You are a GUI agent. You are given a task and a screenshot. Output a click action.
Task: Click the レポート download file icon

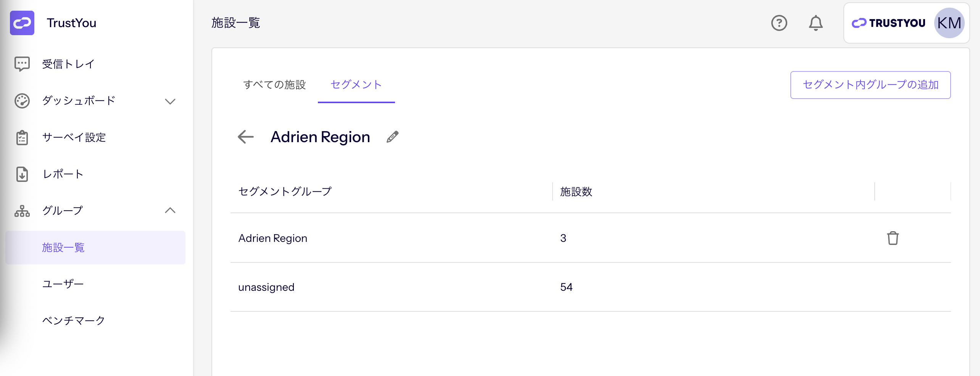22,174
